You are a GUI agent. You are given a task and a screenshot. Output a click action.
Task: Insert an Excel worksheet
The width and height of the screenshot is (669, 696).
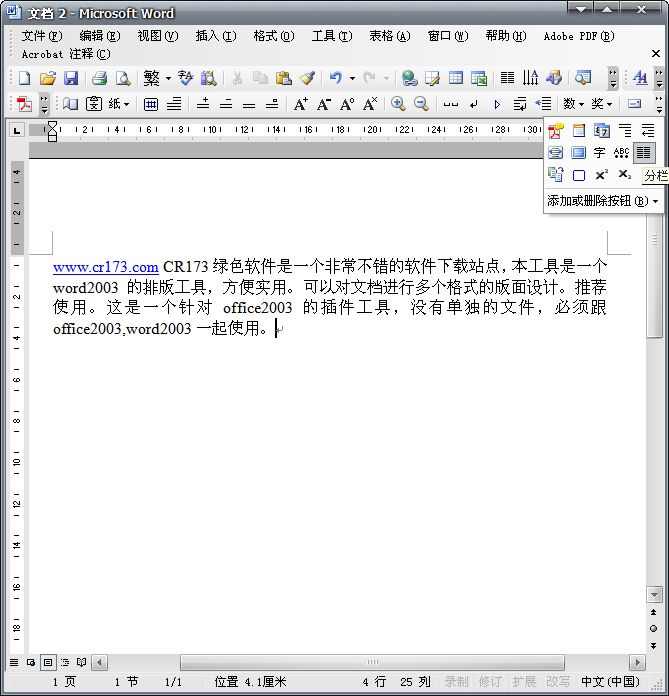click(479, 78)
